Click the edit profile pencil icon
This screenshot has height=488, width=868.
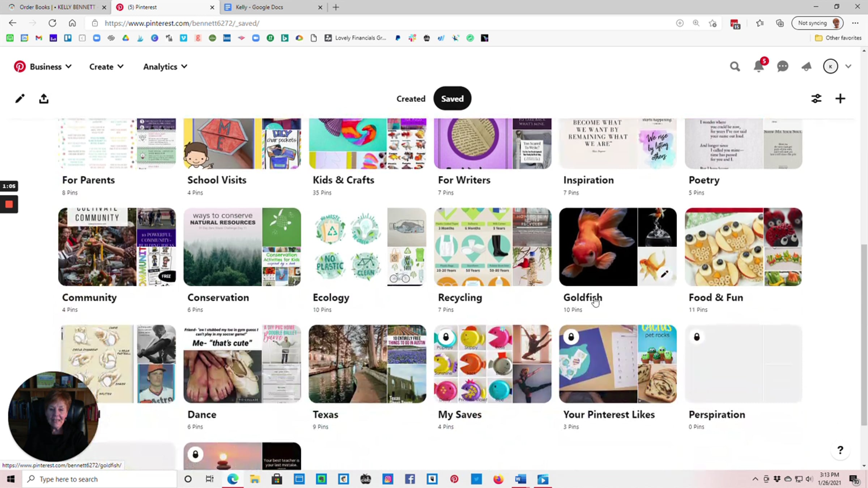click(20, 98)
